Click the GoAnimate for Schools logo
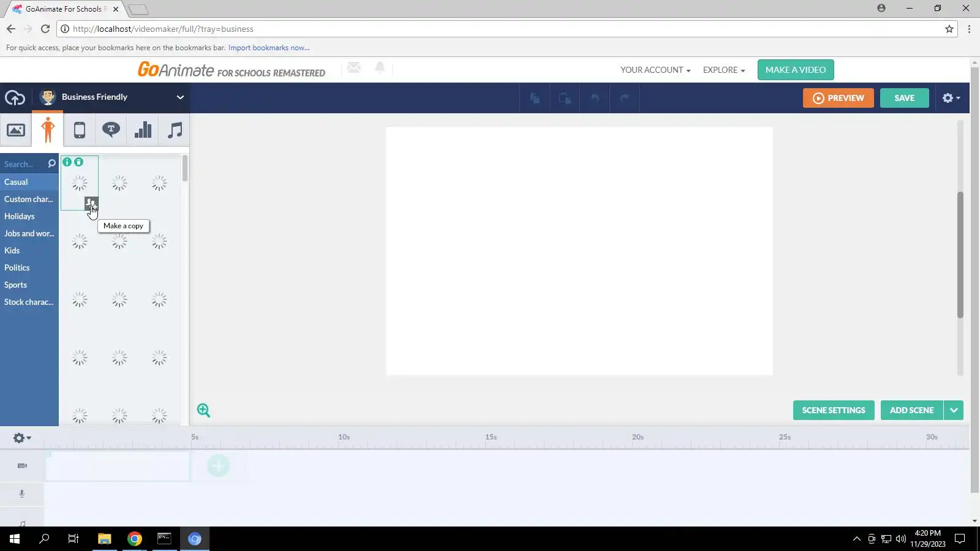This screenshot has width=980, height=551. [x=231, y=69]
